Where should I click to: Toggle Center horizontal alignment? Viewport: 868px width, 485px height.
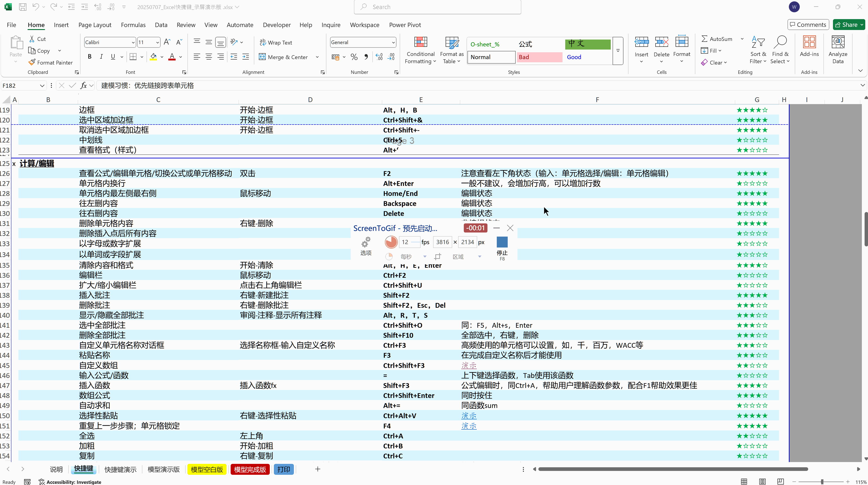click(209, 57)
